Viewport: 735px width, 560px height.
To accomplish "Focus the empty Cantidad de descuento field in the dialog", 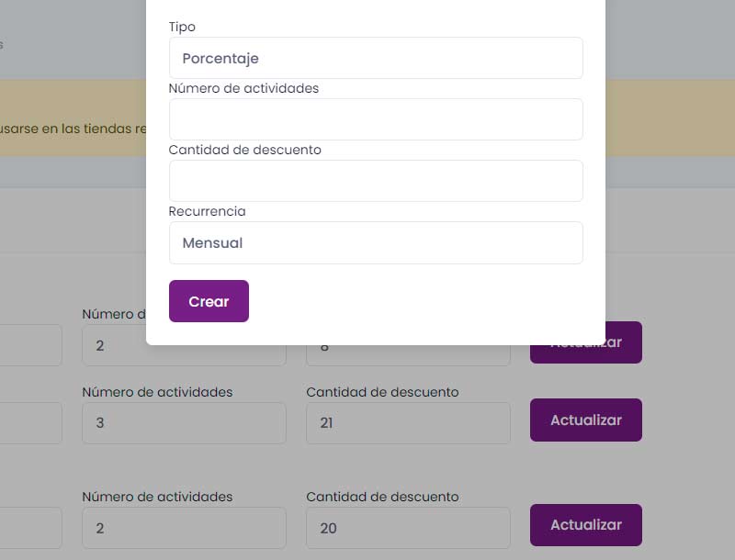I will tap(376, 181).
